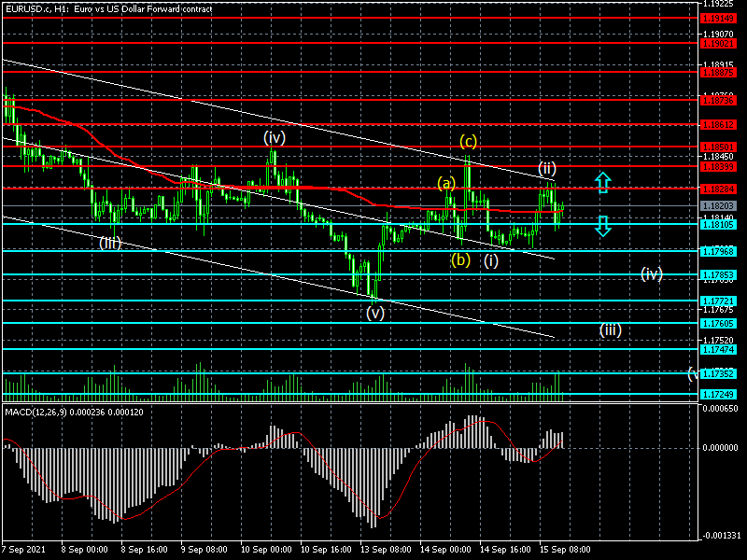Click the MACD(12,26,9) indicator label
Viewport: 747px width, 560px height.
[61, 412]
